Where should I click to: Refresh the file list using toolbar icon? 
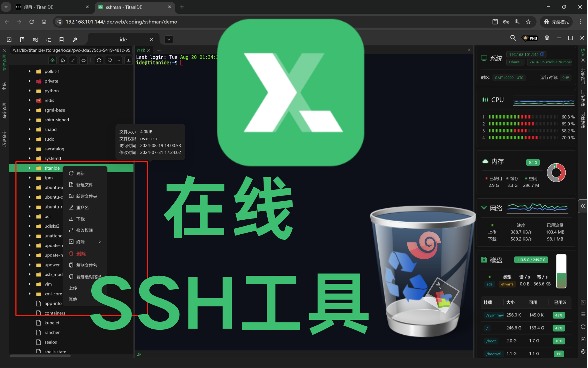99,60
